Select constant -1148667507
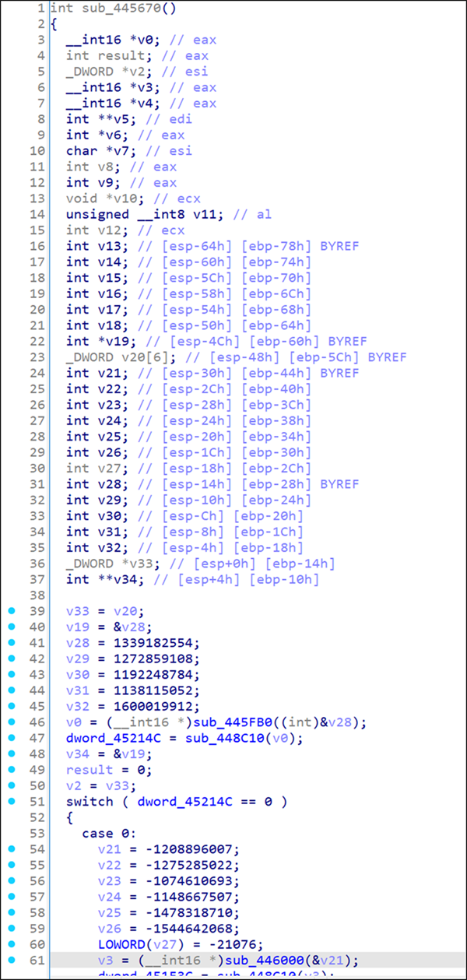This screenshot has height=980, width=467. [191, 897]
